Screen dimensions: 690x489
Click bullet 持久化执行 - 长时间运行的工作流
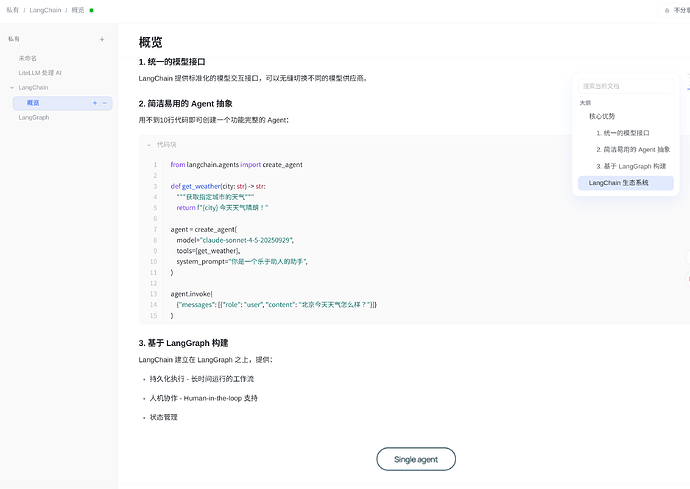coord(202,379)
